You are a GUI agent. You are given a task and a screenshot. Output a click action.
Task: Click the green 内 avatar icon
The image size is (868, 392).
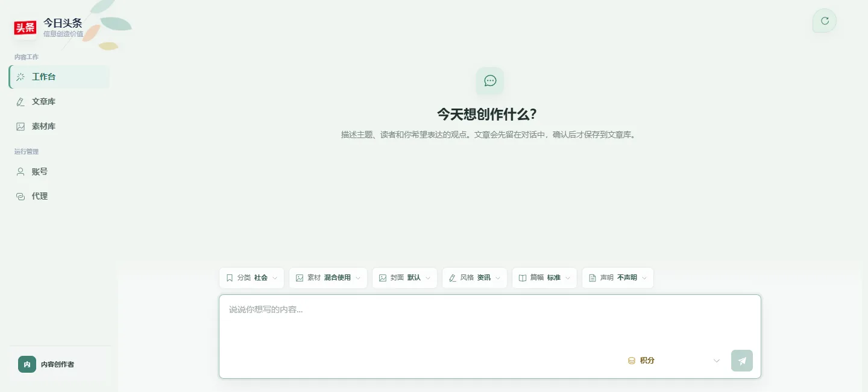coord(27,364)
